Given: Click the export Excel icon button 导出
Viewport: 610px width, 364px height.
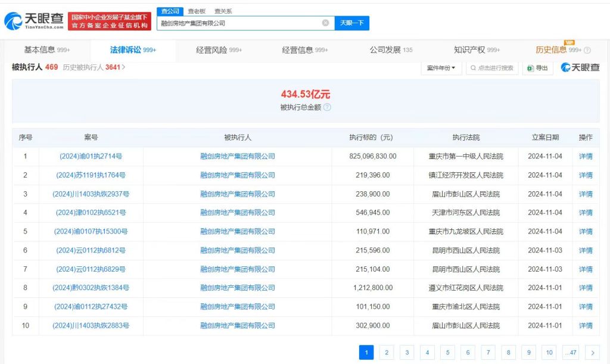Looking at the screenshot, I should coord(538,68).
